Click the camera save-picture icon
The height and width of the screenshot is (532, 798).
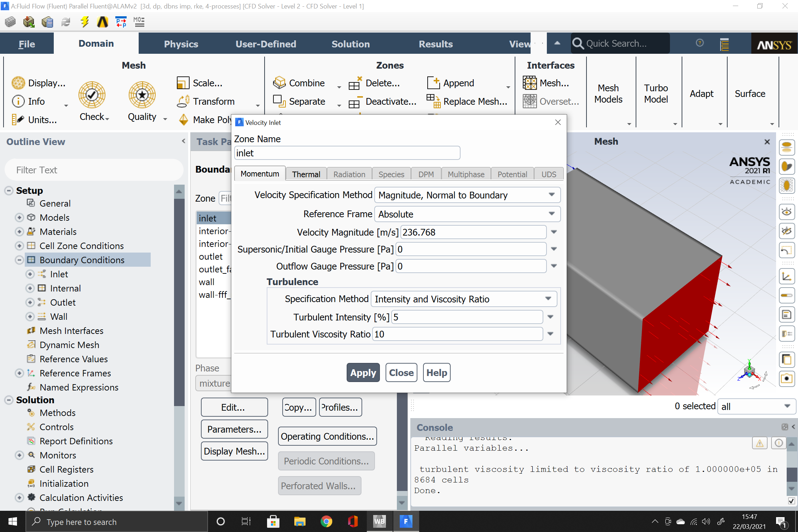(x=787, y=379)
